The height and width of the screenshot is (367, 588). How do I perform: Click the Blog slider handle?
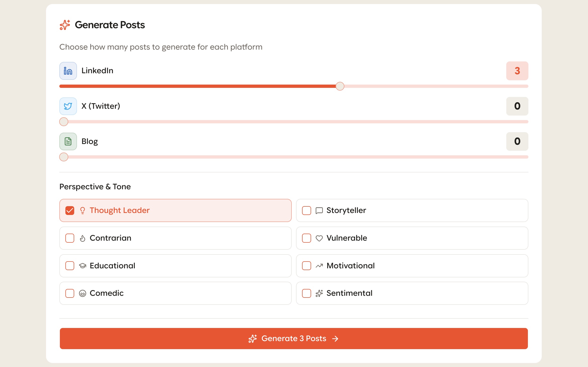(64, 157)
